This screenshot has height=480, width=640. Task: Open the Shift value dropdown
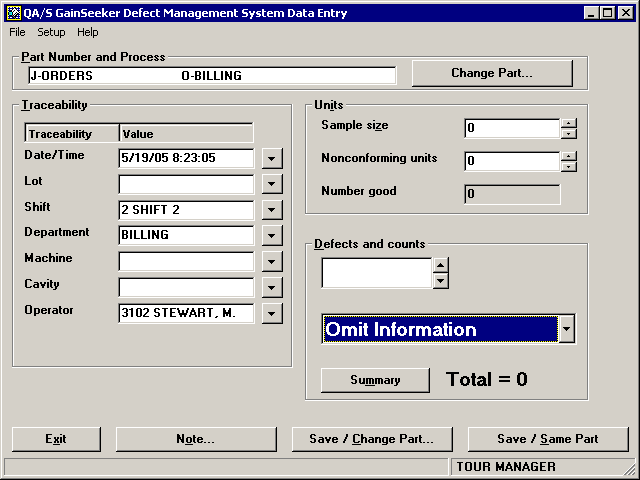[272, 210]
